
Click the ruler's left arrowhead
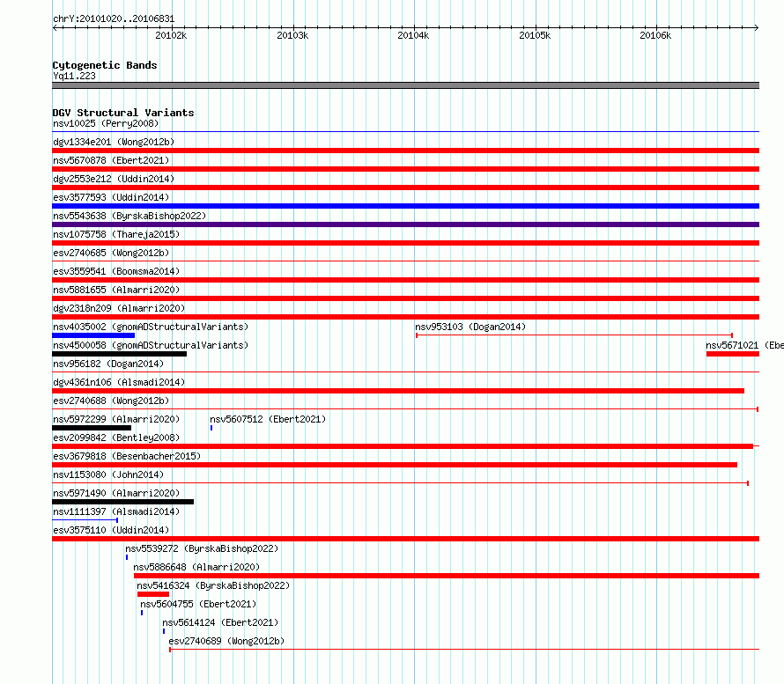point(55,28)
